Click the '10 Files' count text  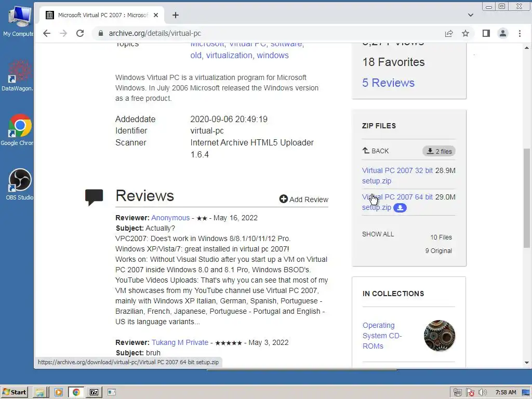click(441, 237)
